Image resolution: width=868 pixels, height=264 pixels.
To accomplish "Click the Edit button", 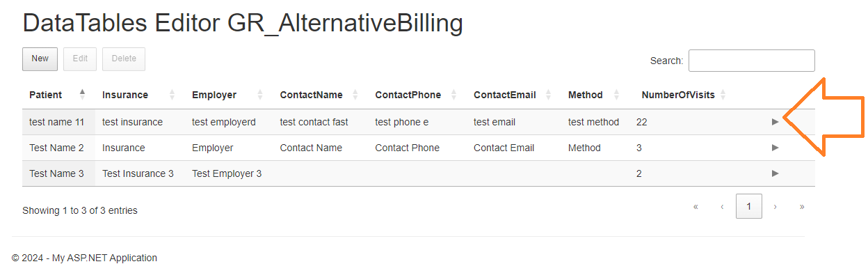I will [80, 59].
